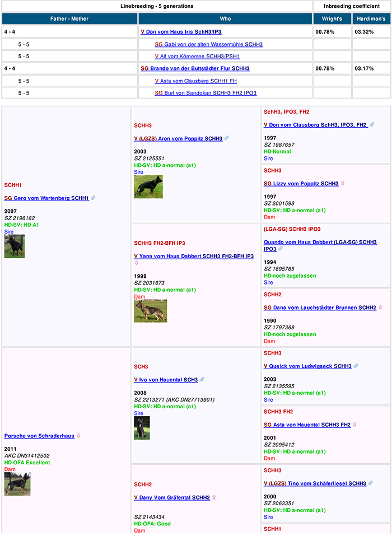Click male icon after Don vom Clausberg

(372, 125)
